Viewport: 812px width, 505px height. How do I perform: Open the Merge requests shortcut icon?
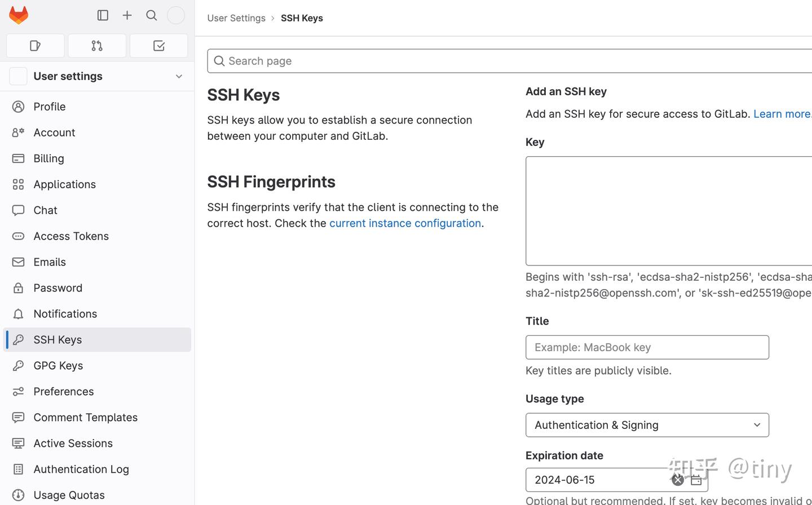97,46
